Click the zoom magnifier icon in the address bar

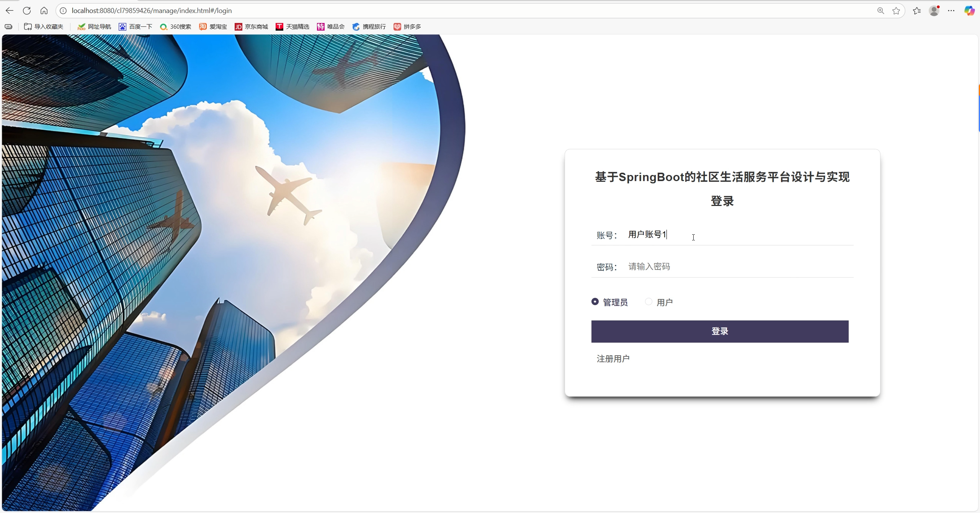click(x=880, y=11)
